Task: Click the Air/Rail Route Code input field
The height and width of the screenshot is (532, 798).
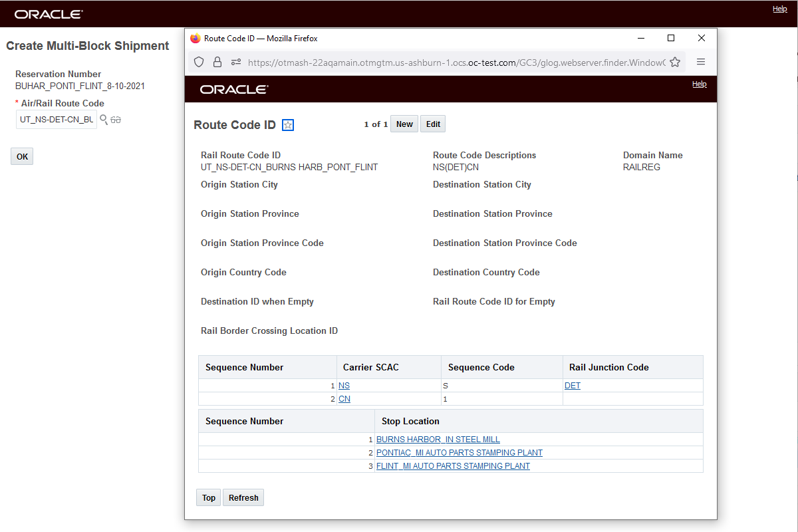Action: tap(57, 120)
